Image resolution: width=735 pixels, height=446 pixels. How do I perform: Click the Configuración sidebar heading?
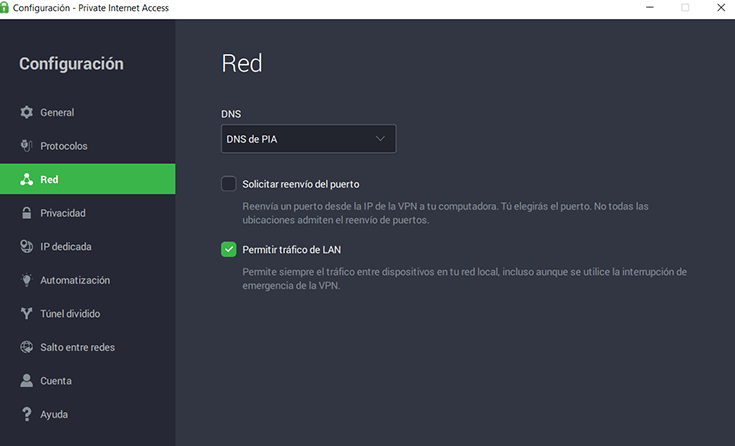click(71, 64)
